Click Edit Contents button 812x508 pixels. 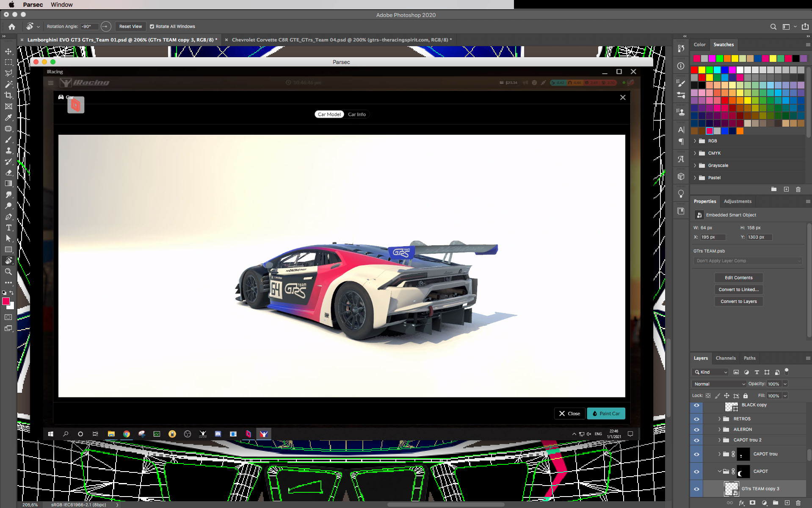pyautogui.click(x=739, y=278)
